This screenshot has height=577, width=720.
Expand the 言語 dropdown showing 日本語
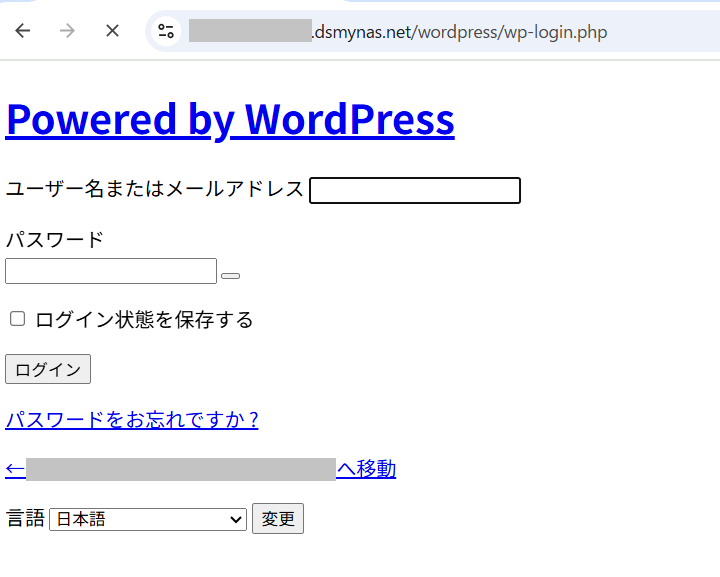[x=148, y=519]
